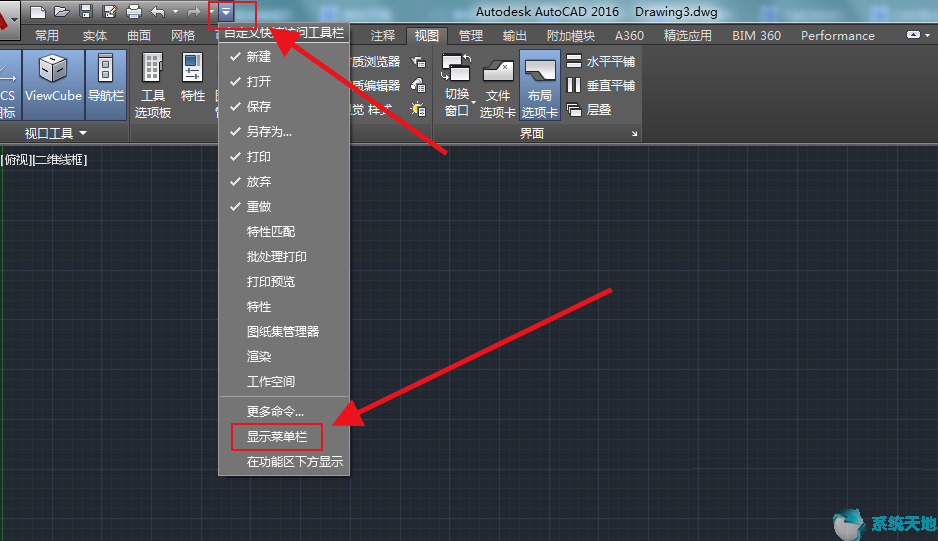Uncheck 重做 in the customize menu
938x541 pixels.
(x=284, y=206)
